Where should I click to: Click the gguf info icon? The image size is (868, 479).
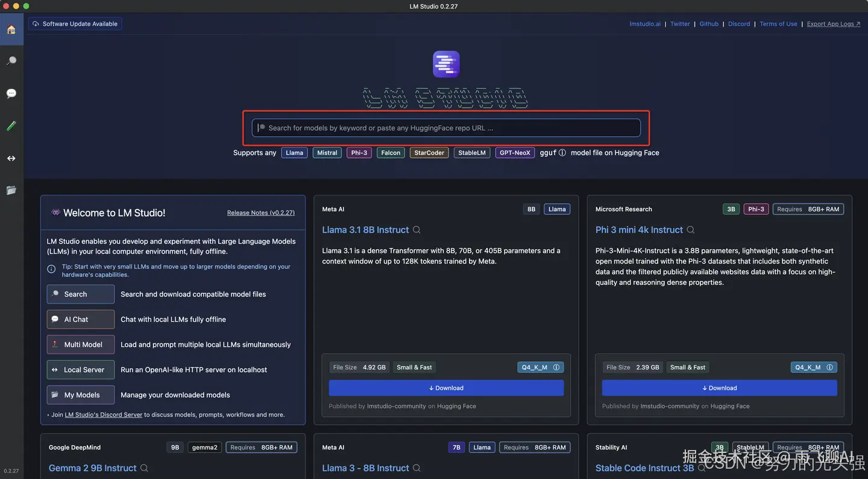tap(562, 153)
